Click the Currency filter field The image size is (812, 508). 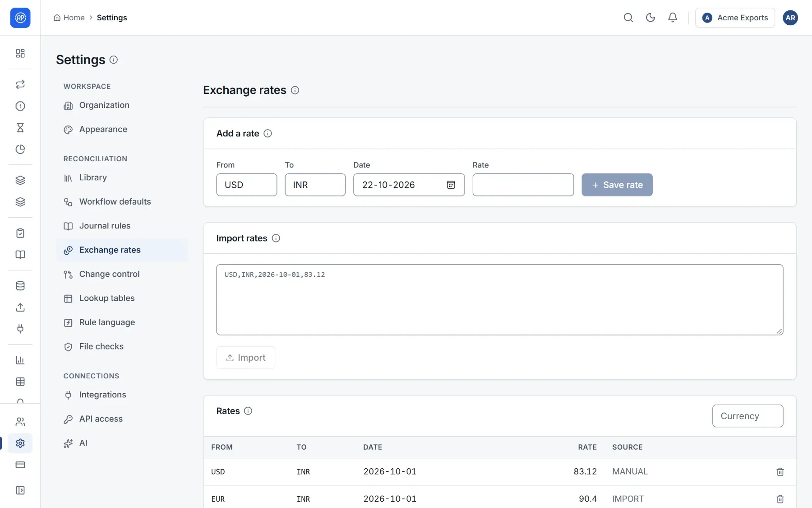(748, 416)
